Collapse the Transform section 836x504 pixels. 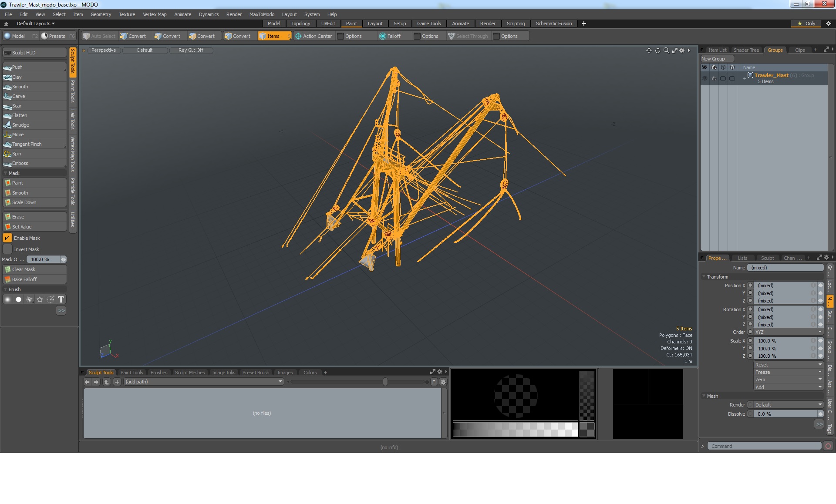click(x=704, y=277)
